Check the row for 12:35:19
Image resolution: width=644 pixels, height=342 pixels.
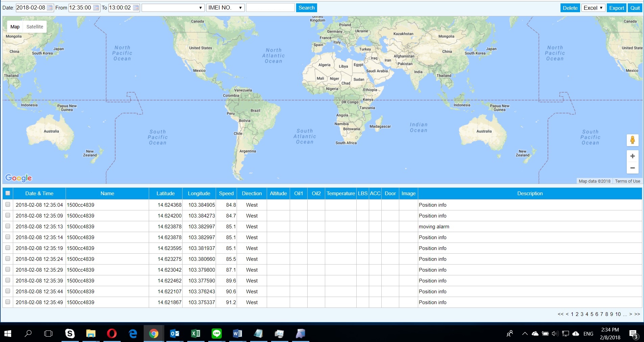pyautogui.click(x=8, y=248)
